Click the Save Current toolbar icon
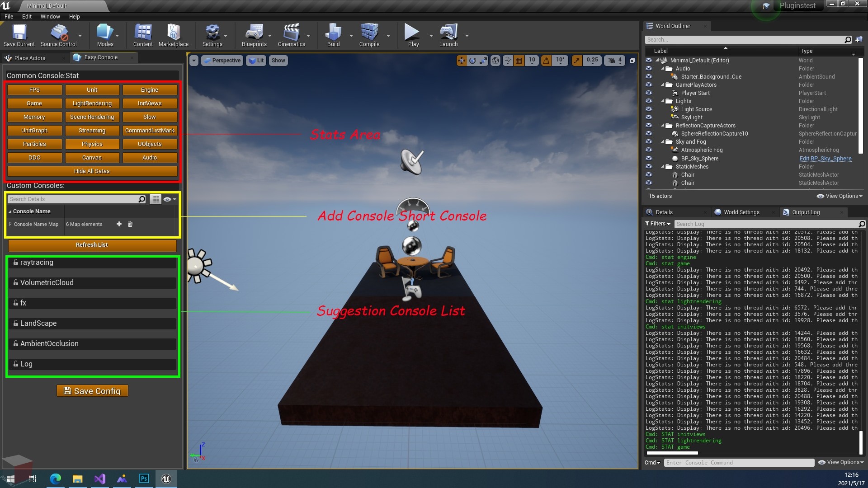Screen dimensions: 868x488 (x=19, y=35)
